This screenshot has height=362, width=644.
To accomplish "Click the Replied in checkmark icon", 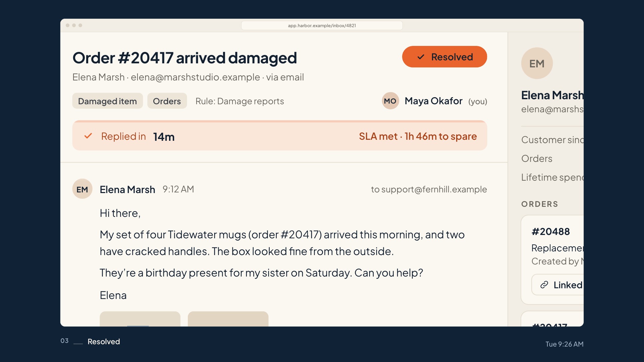I will point(88,136).
